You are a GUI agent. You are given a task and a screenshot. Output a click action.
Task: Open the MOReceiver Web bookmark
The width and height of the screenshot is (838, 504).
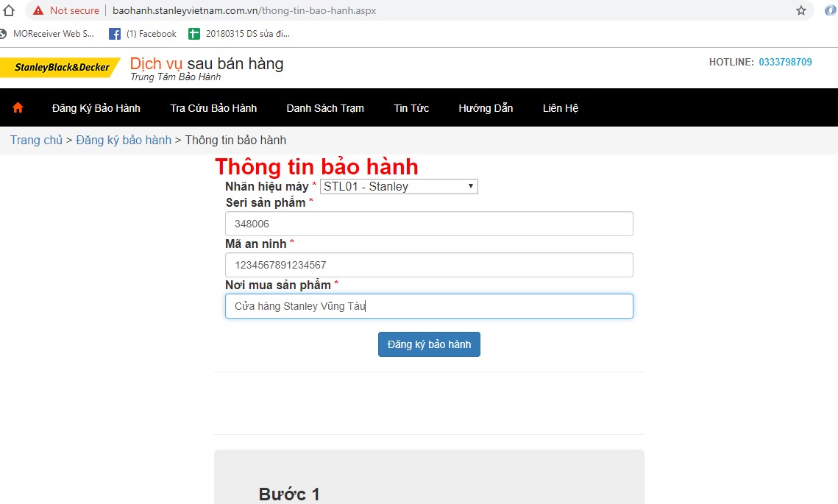point(47,34)
